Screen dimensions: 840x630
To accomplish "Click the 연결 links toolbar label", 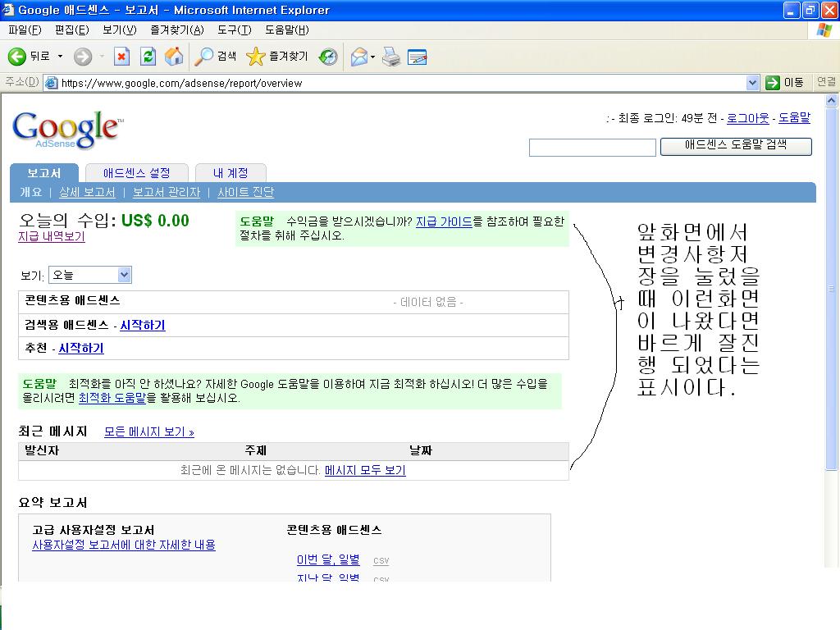I will click(x=825, y=81).
